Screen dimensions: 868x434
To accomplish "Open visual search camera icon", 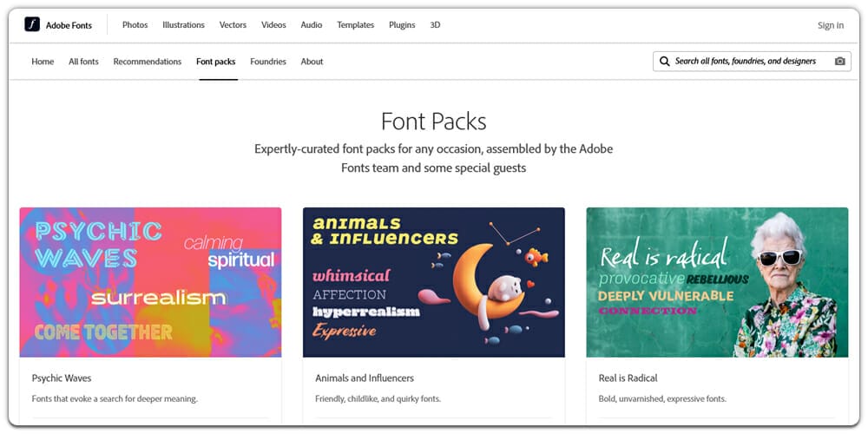I will [x=839, y=62].
